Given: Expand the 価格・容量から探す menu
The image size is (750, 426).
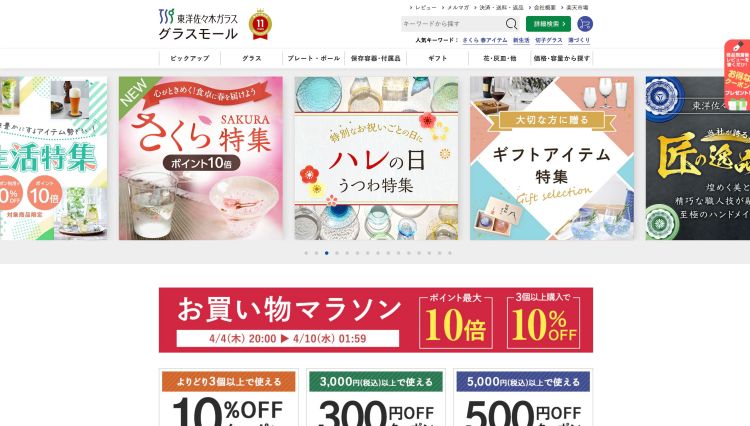Looking at the screenshot, I should (x=562, y=58).
